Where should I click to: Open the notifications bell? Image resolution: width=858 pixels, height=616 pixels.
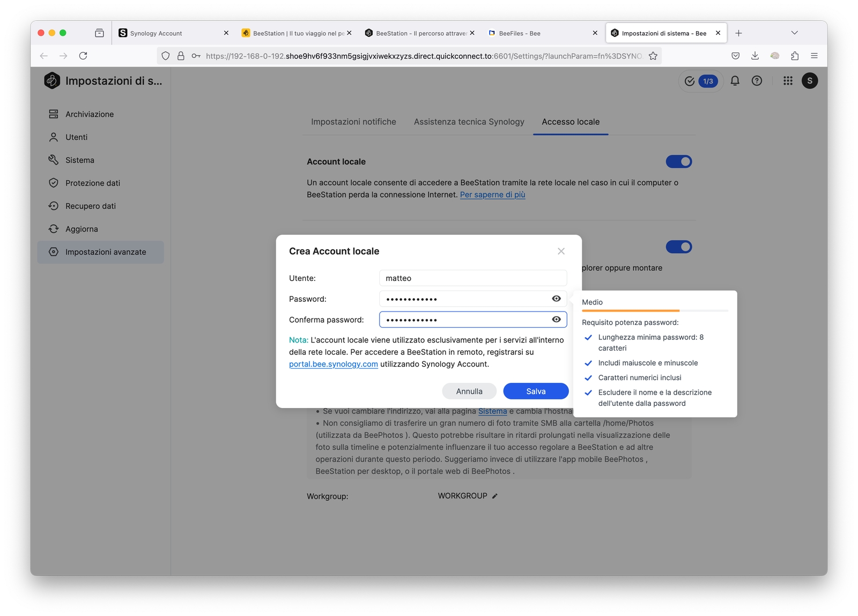point(735,81)
